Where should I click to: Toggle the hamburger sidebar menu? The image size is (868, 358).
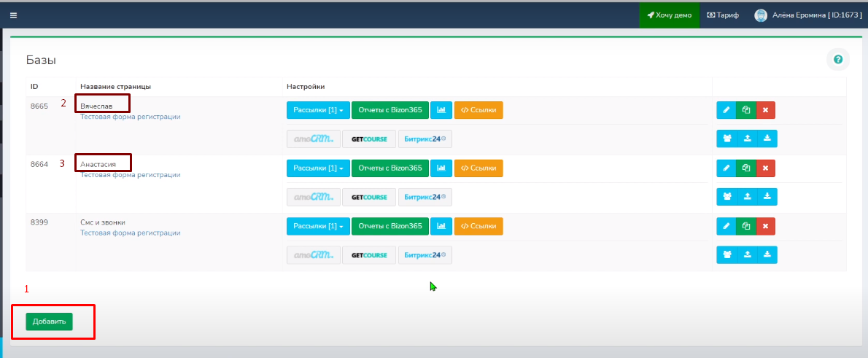13,15
